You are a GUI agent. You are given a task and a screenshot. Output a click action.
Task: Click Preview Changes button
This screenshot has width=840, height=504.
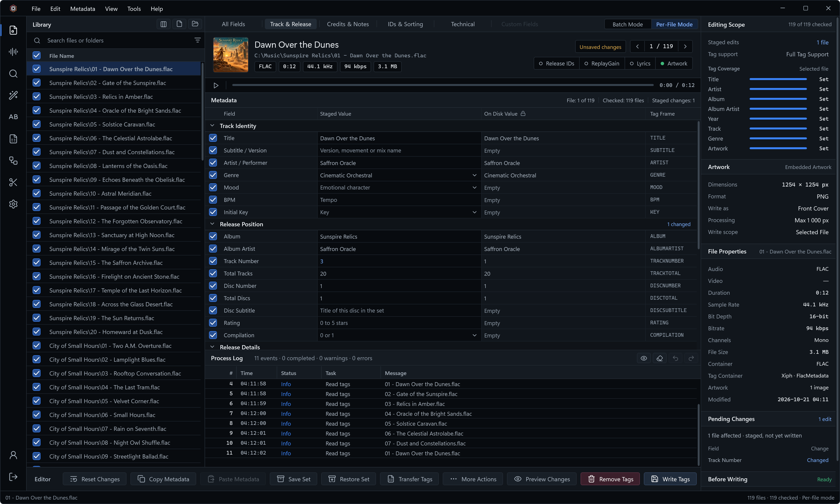pos(542,479)
